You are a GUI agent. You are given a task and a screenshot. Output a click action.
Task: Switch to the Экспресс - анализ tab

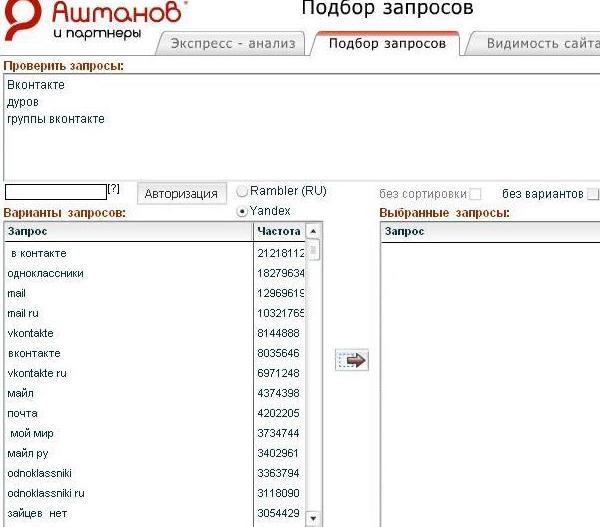point(233,44)
